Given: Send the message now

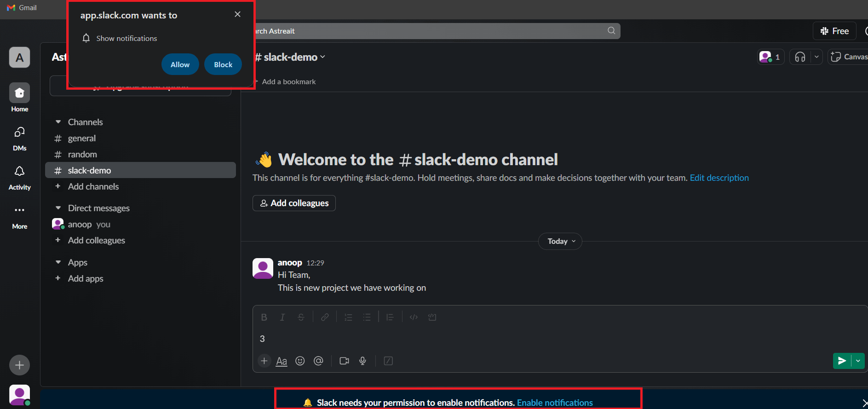Looking at the screenshot, I should tap(842, 361).
